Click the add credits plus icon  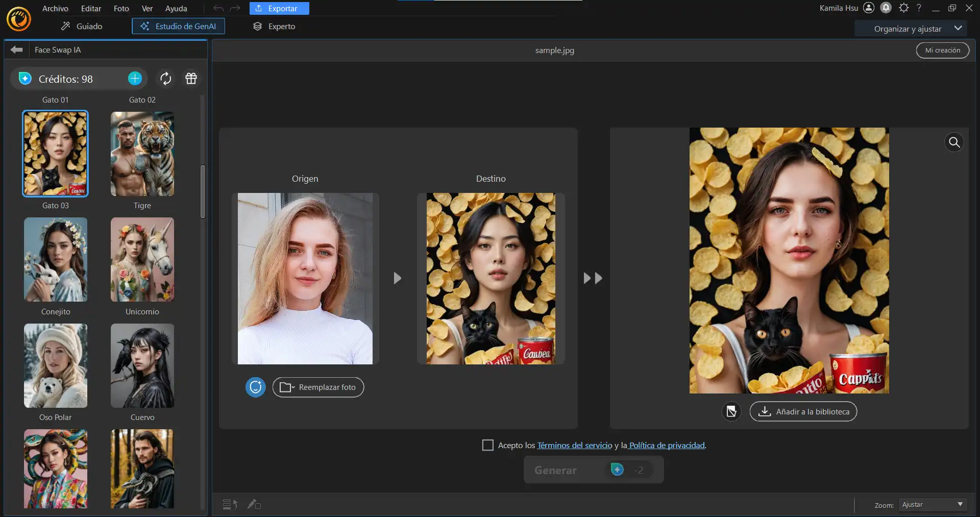point(135,79)
